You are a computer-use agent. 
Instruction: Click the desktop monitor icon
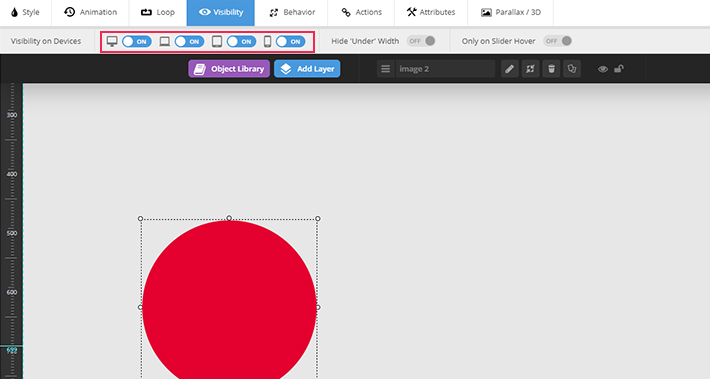112,42
